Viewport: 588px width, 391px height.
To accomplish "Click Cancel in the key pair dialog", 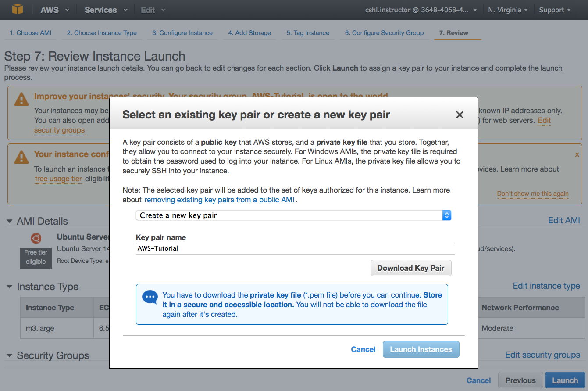I will [363, 349].
